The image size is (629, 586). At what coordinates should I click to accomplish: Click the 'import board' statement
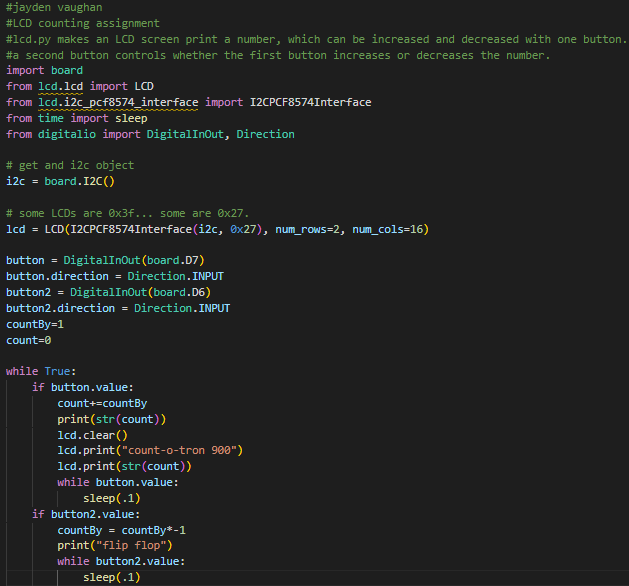[x=45, y=71]
